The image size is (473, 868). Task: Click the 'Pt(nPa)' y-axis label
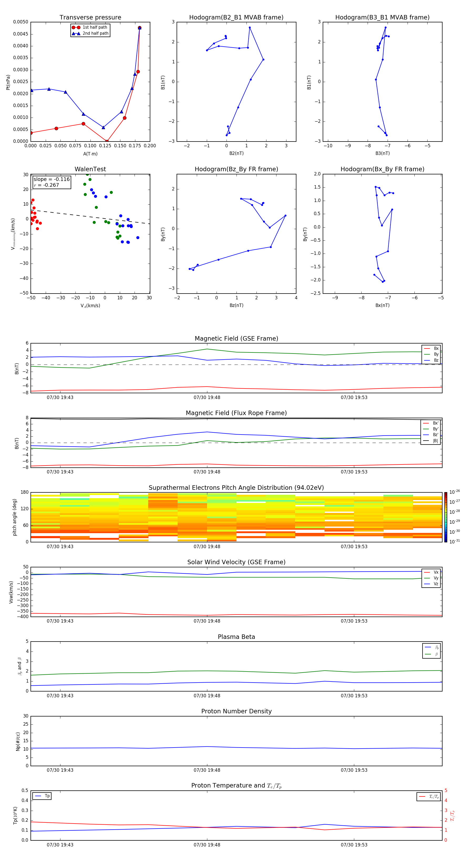tap(8, 82)
